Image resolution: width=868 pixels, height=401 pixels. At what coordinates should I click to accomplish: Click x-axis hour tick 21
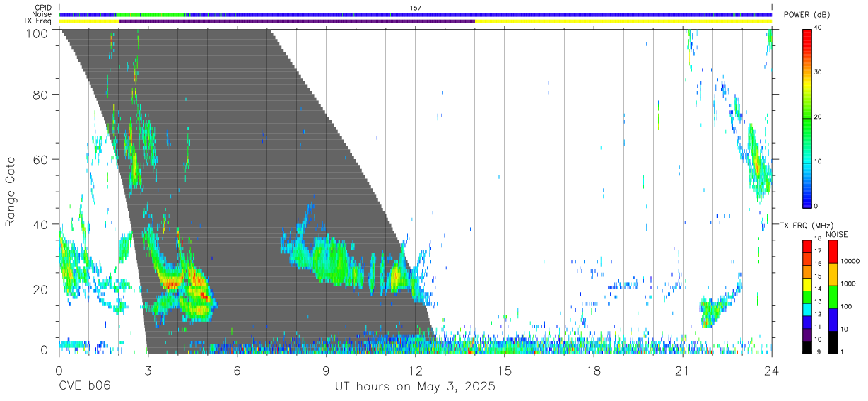click(683, 370)
